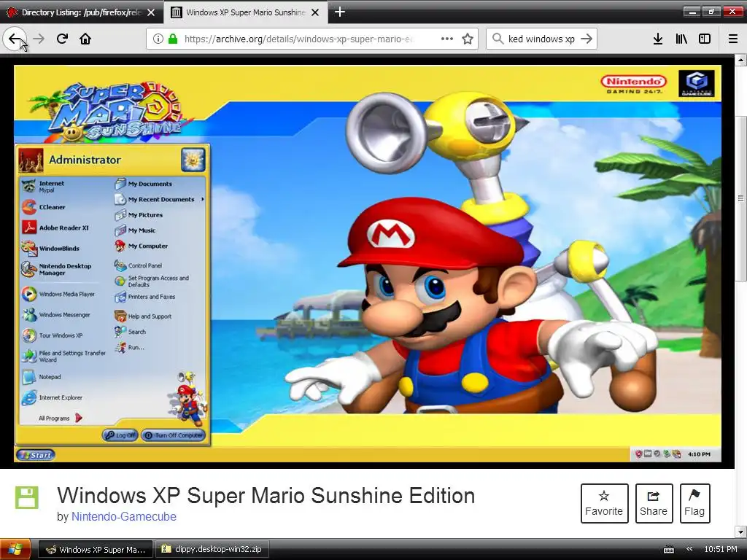Open the Firefox hamburger menu
The width and height of the screenshot is (747, 560).
pos(732,39)
